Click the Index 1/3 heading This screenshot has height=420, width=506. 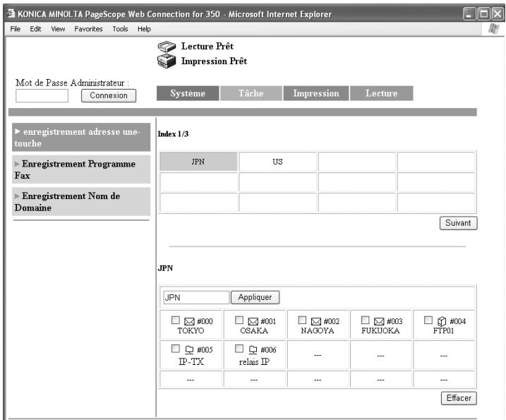pos(173,134)
